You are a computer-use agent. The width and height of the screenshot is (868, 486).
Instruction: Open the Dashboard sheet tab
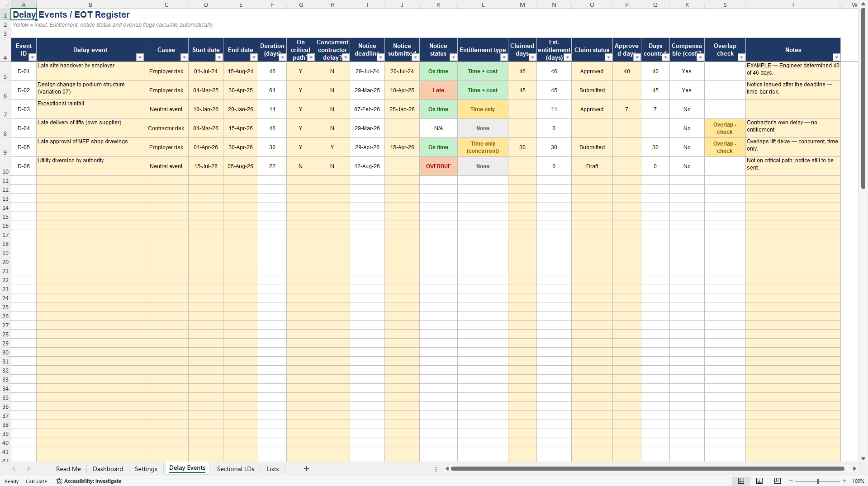(x=108, y=469)
